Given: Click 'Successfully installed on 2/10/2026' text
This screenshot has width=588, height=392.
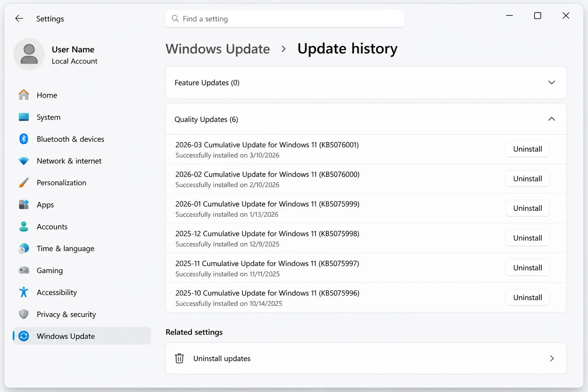Looking at the screenshot, I should pos(227,185).
